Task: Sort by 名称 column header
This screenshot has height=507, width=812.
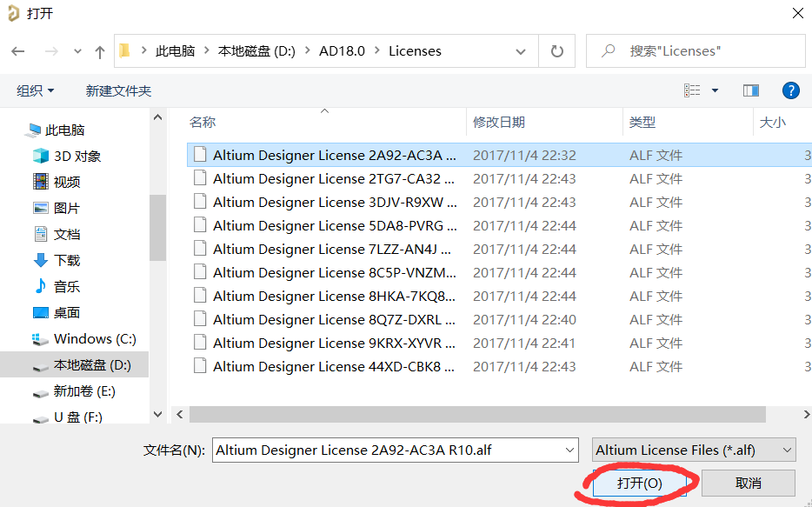Action: [x=203, y=123]
